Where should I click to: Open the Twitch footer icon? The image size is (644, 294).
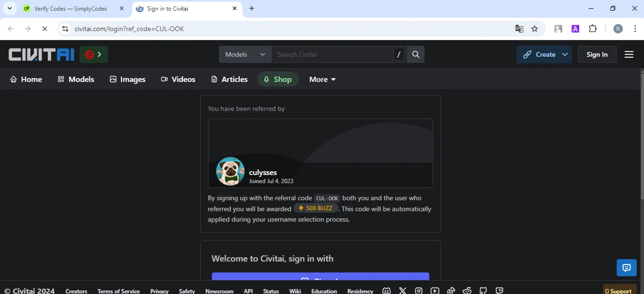click(x=499, y=291)
